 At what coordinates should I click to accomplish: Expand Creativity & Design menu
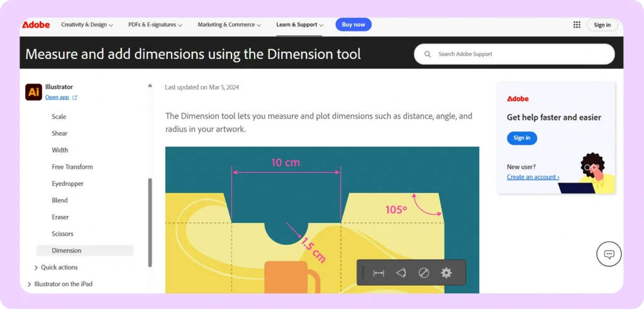point(87,24)
